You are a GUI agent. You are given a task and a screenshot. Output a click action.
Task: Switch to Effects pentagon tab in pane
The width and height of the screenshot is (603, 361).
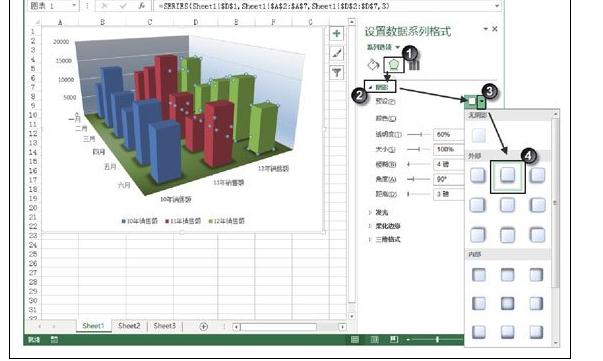[393, 65]
